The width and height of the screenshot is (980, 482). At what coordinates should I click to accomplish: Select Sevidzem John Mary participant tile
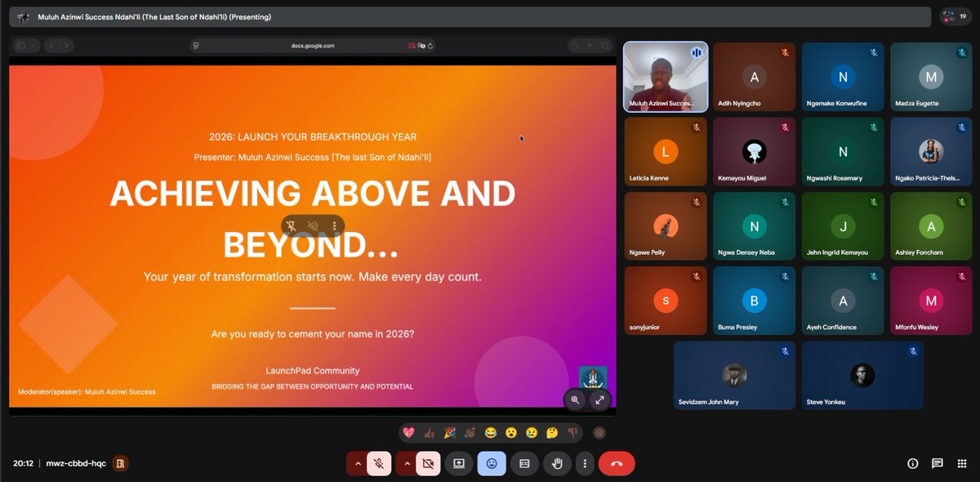coord(734,375)
